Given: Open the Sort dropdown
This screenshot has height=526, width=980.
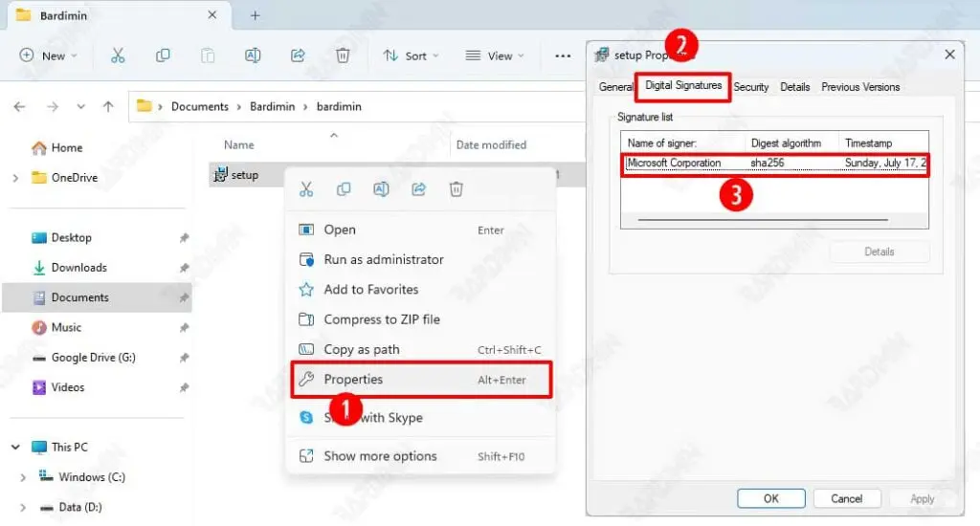Looking at the screenshot, I should [x=411, y=55].
